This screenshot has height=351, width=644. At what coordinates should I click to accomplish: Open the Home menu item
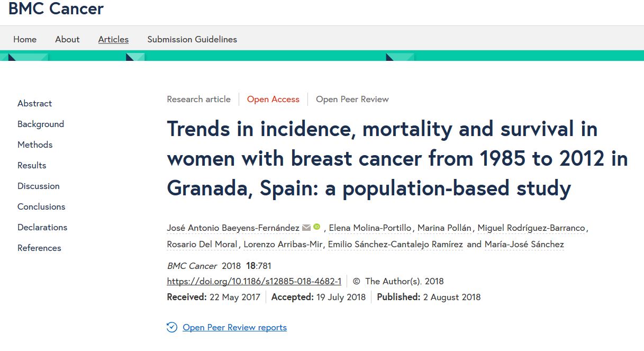25,39
